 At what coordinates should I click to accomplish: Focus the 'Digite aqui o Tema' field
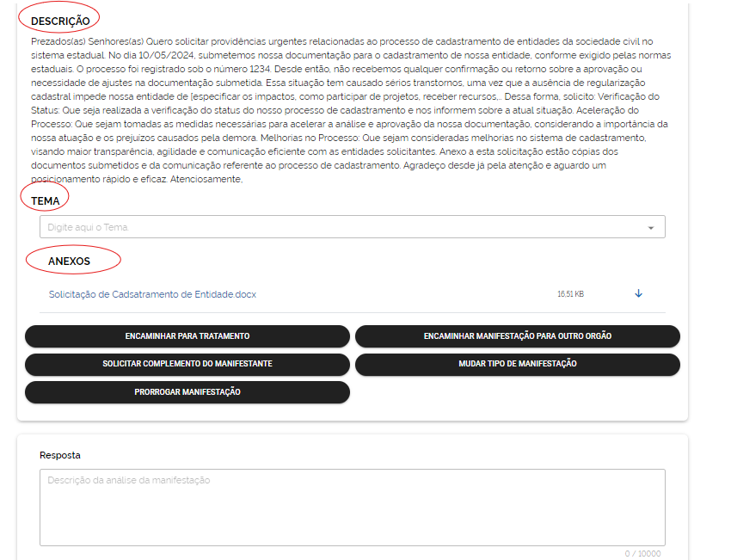click(x=352, y=227)
